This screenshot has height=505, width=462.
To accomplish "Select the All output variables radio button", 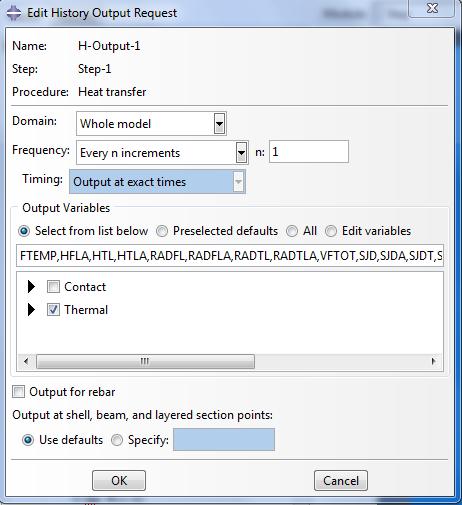I will pyautogui.click(x=292, y=231).
